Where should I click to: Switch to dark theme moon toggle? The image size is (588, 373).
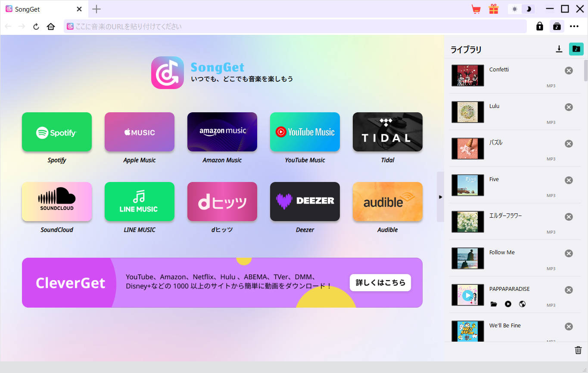(x=529, y=9)
